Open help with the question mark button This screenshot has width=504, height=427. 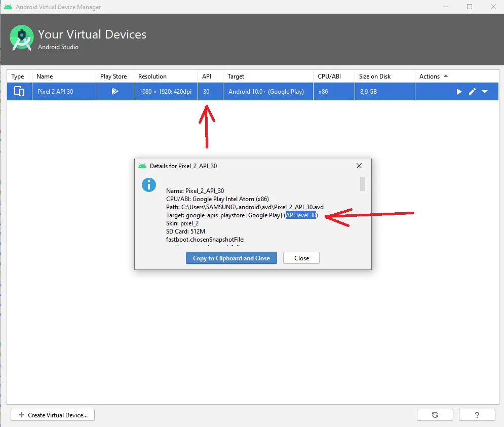pos(477,415)
